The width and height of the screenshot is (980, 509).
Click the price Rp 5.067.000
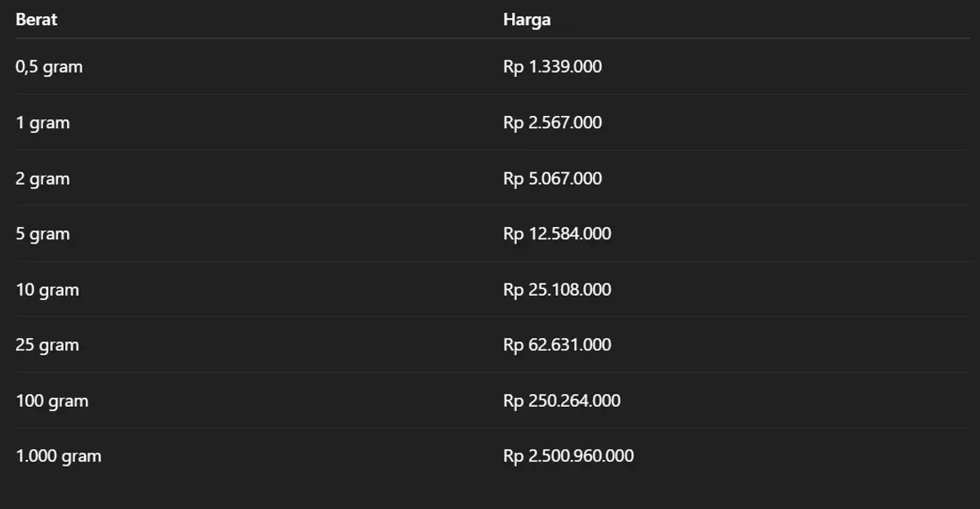click(x=553, y=178)
